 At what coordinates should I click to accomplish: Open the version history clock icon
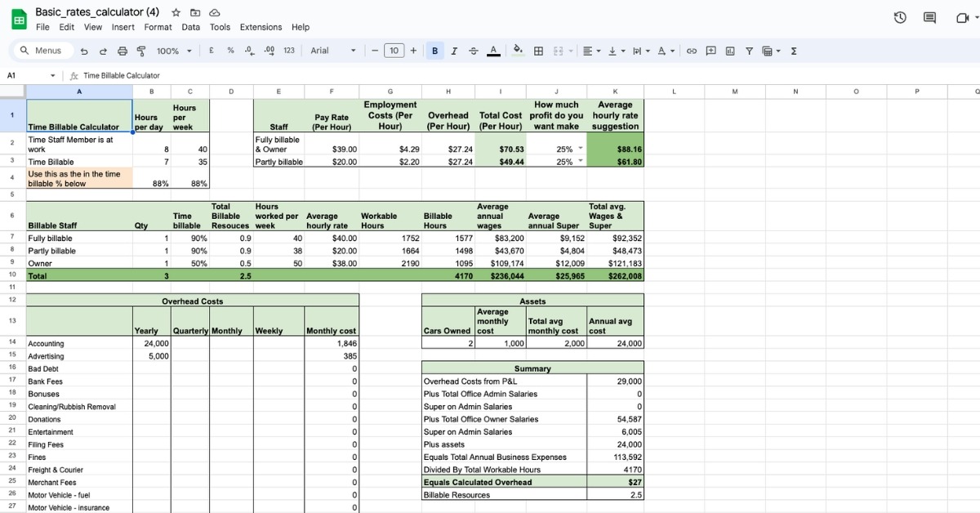pyautogui.click(x=900, y=17)
